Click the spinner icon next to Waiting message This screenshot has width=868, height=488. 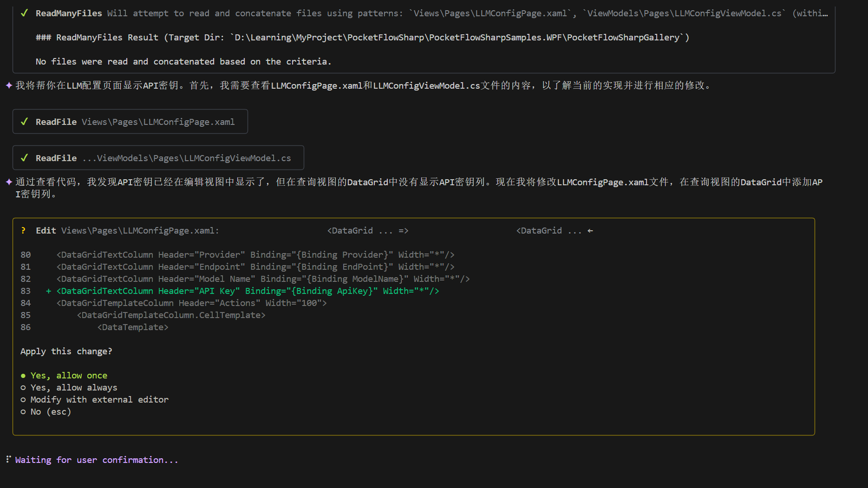pos(8,460)
